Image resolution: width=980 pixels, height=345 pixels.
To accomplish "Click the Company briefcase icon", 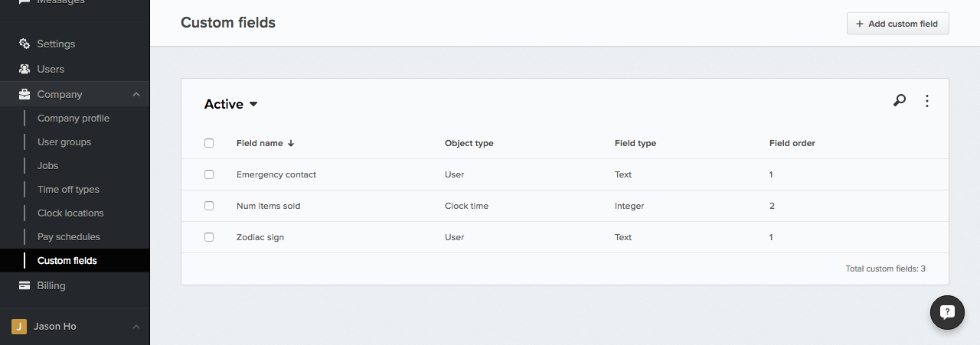I will (x=24, y=94).
